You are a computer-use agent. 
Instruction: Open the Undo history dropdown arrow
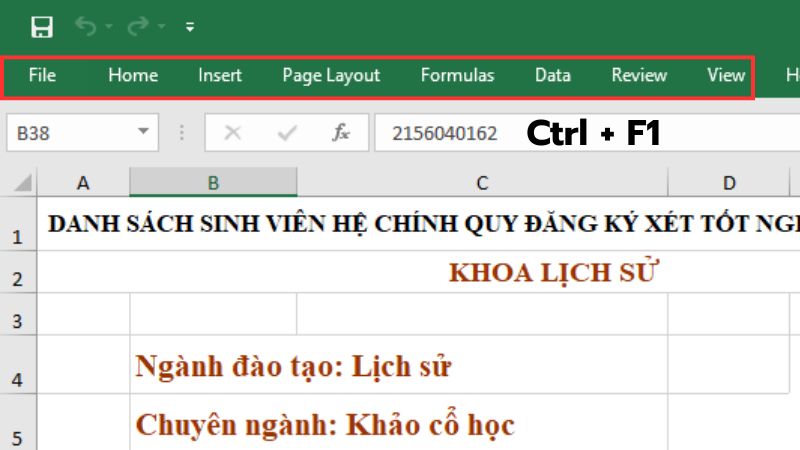click(x=109, y=27)
